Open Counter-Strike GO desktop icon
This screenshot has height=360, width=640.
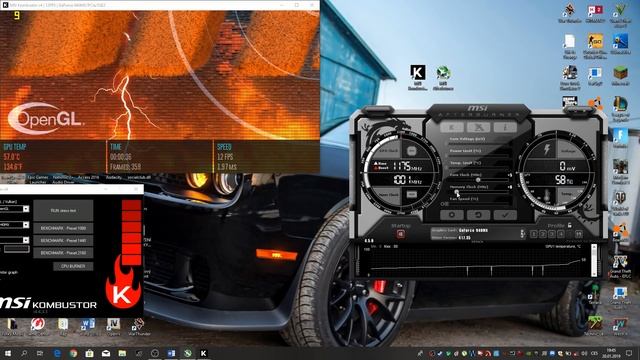(595, 46)
